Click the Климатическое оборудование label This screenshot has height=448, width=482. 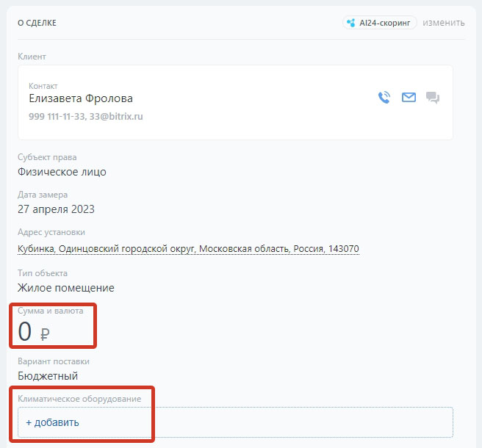[x=79, y=399]
